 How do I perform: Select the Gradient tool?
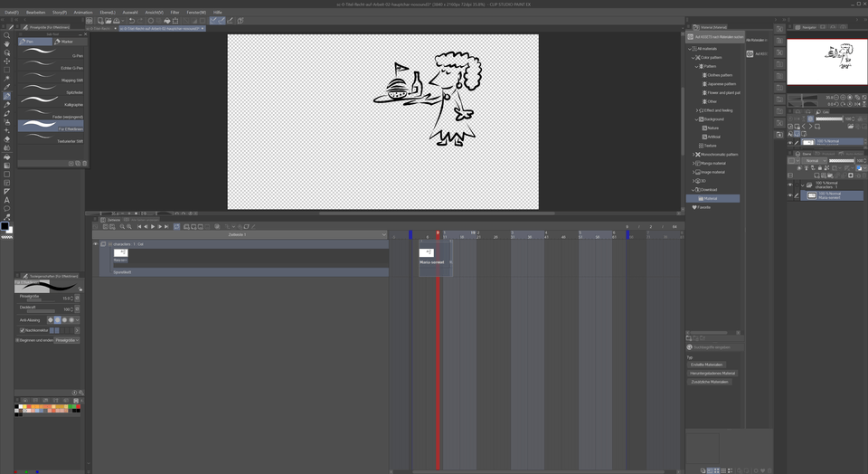[6, 165]
